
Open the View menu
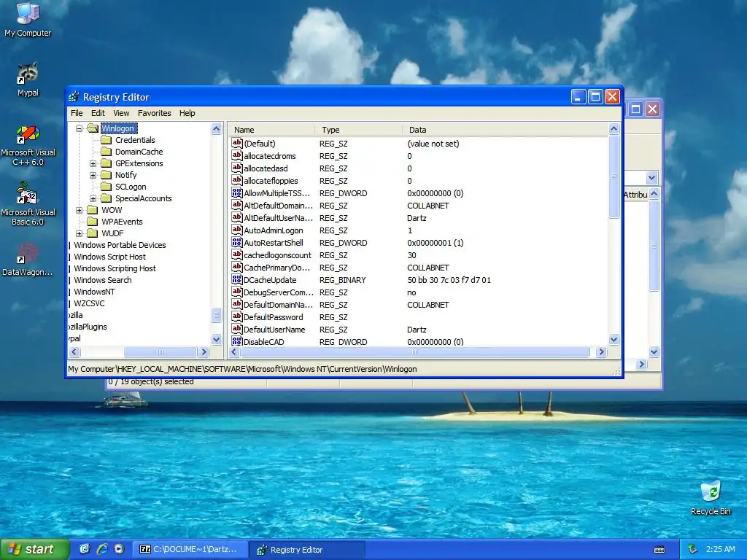pyautogui.click(x=121, y=113)
